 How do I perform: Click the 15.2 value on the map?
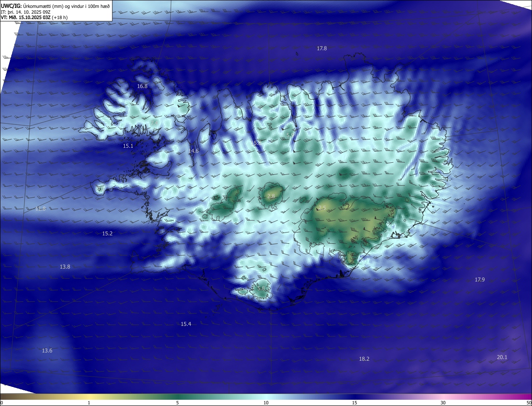point(107,234)
